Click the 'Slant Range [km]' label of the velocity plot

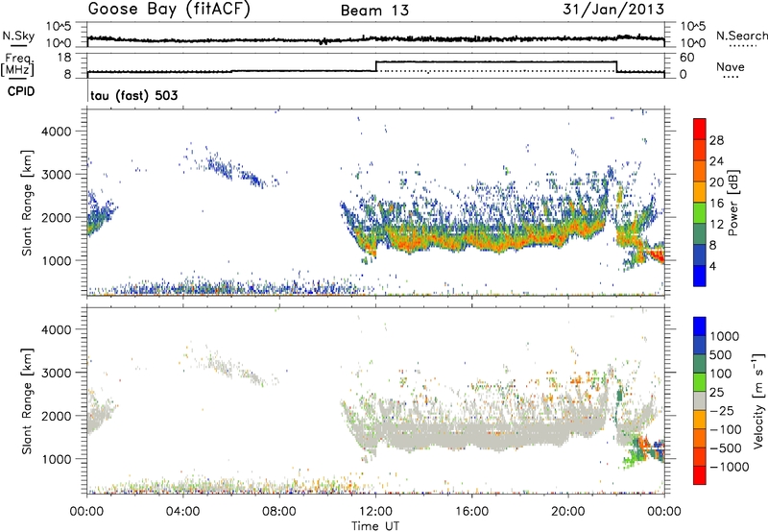[27, 400]
